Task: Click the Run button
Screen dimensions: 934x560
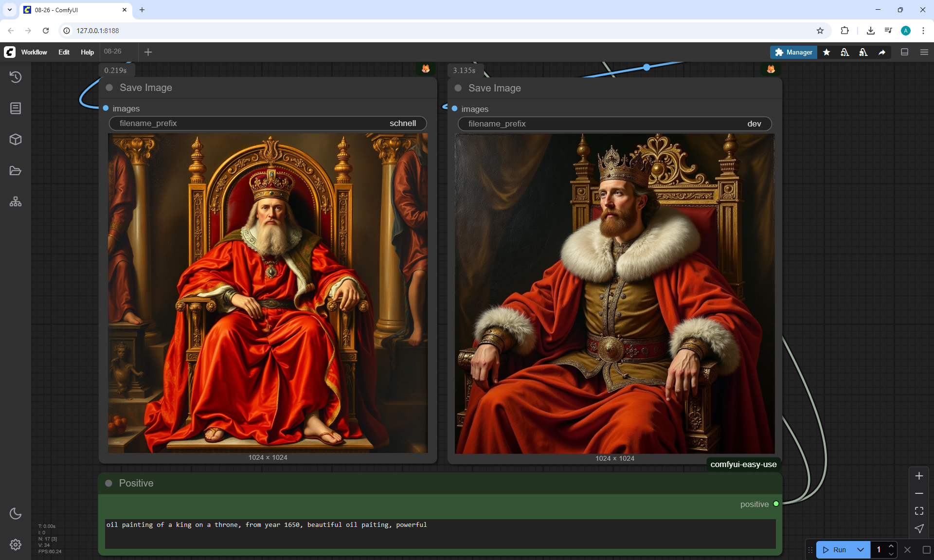Action: click(x=836, y=550)
